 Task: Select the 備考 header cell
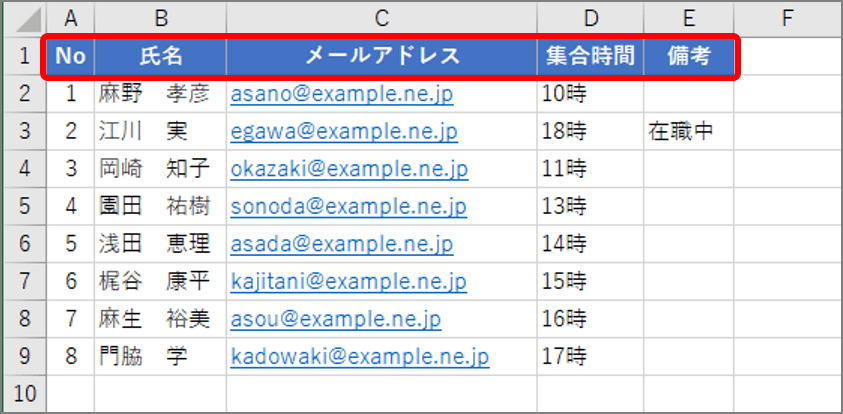pos(688,56)
